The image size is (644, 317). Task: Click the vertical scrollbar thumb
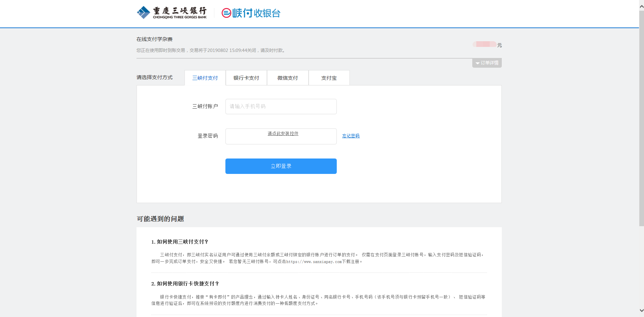pos(641,117)
